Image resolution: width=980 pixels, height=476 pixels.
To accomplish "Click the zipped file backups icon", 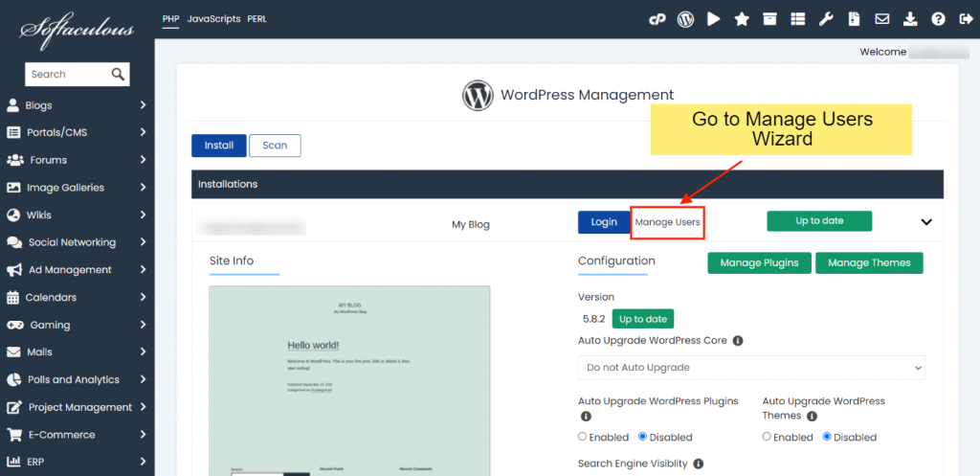I will (x=854, y=19).
